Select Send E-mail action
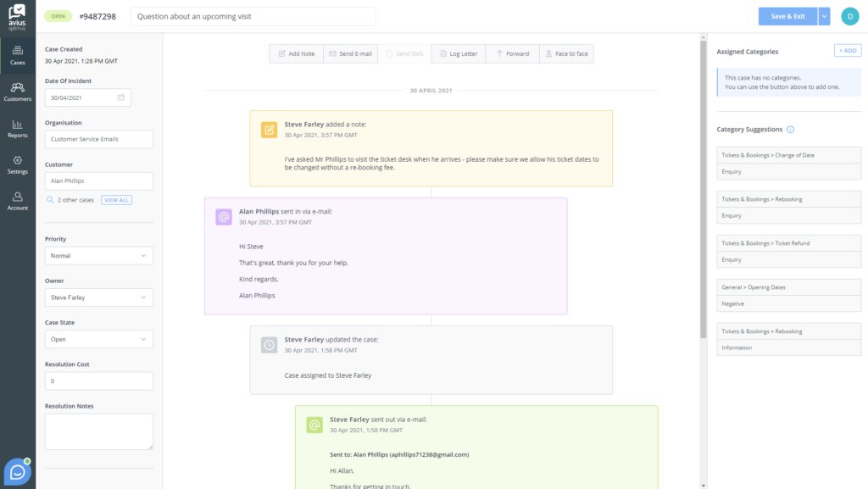 pyautogui.click(x=350, y=53)
